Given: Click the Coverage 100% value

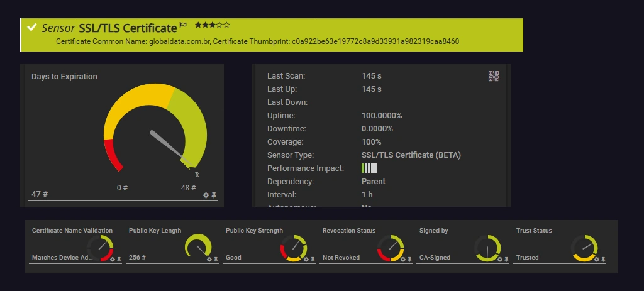Looking at the screenshot, I should coord(371,142).
